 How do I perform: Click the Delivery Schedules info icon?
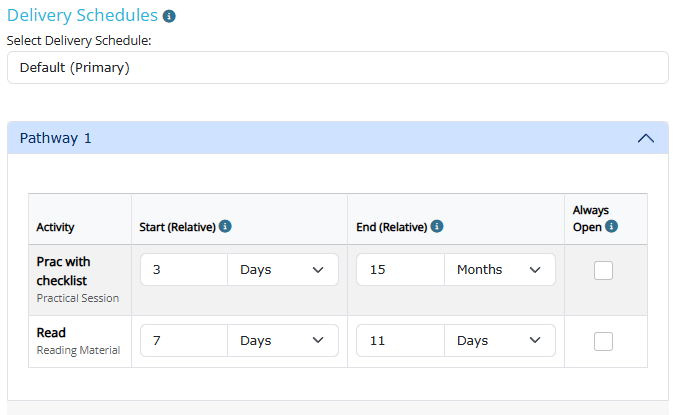click(x=169, y=17)
